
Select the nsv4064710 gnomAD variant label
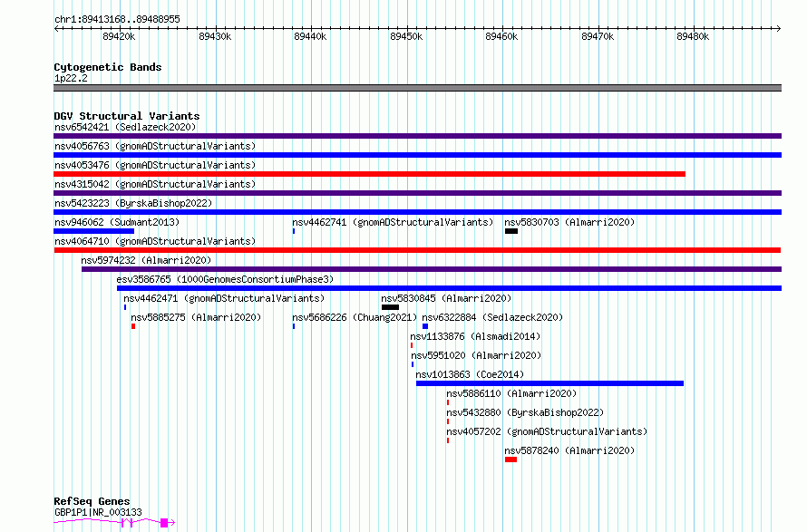(x=155, y=241)
